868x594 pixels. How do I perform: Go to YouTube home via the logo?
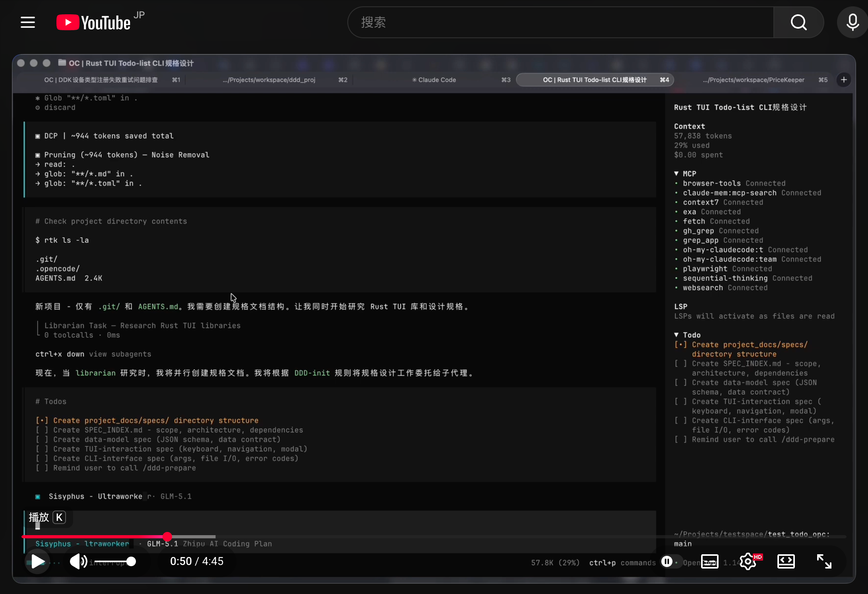click(x=94, y=22)
